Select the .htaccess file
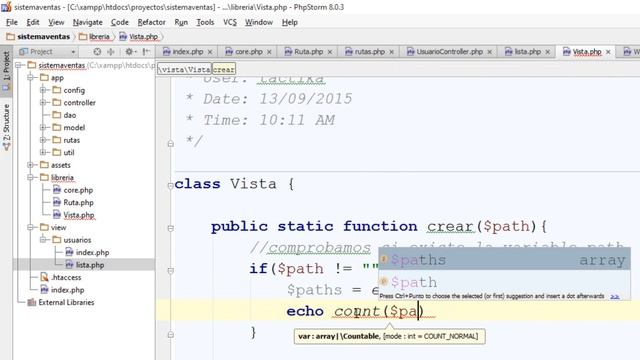 (x=61, y=278)
